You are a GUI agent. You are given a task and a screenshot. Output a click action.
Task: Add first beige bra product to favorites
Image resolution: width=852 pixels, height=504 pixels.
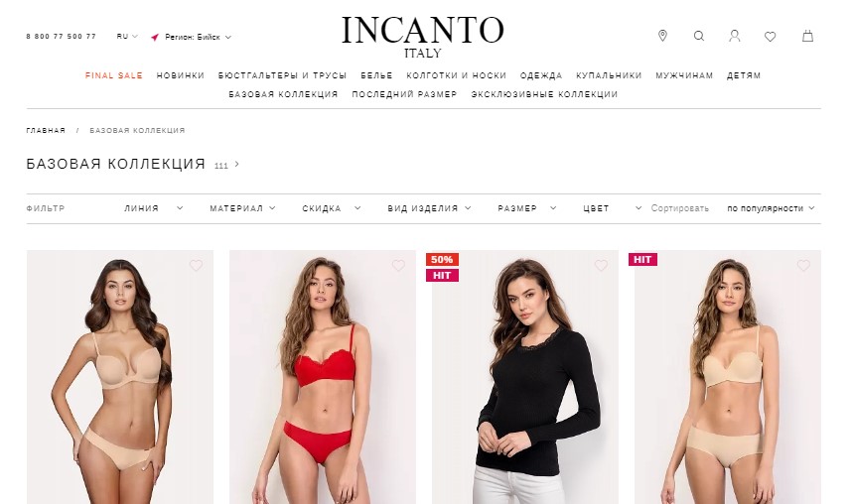[x=197, y=265]
